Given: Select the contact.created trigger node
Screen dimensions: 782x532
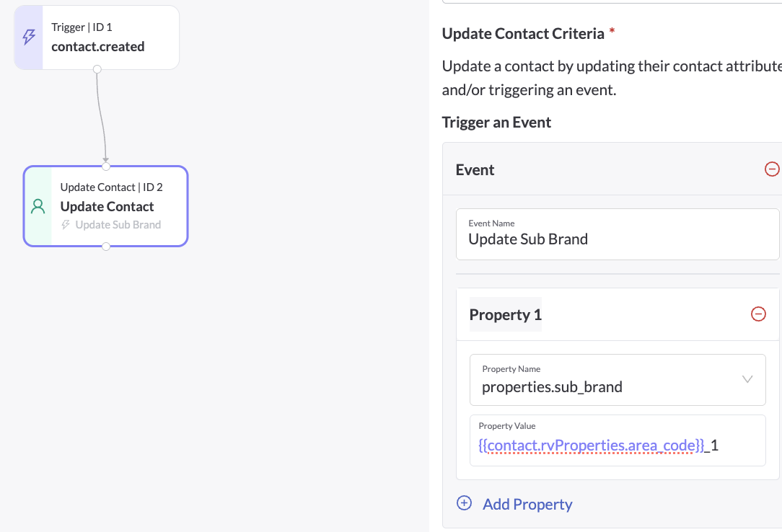Looking at the screenshot, I should 97,37.
